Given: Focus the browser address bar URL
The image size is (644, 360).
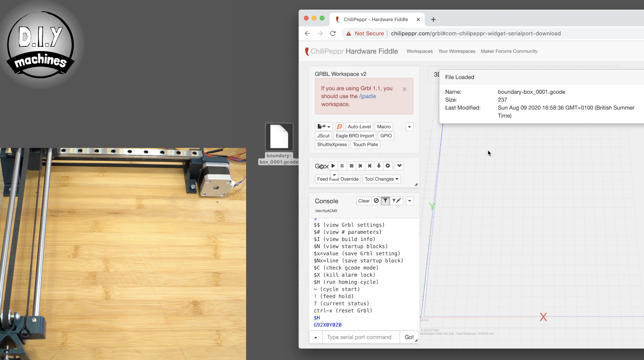Looking at the screenshot, I should (x=476, y=34).
